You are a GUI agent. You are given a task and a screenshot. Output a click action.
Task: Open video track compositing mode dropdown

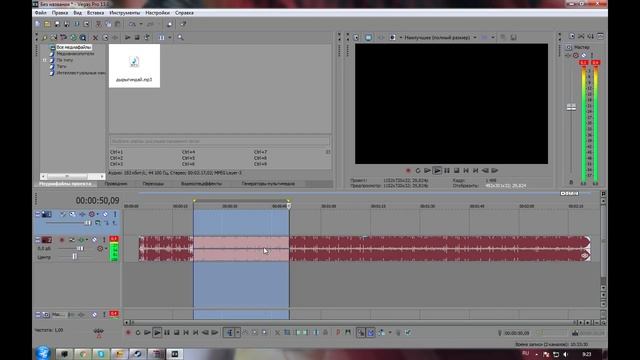click(98, 223)
